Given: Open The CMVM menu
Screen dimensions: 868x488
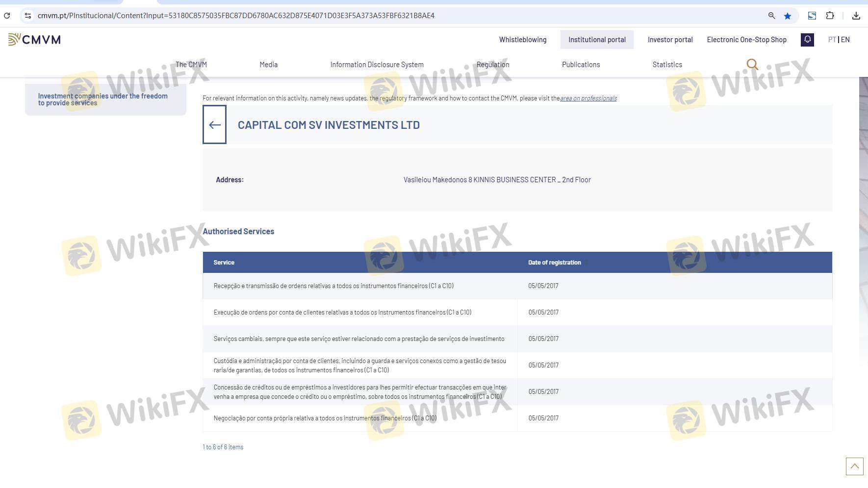Looking at the screenshot, I should pos(191,65).
